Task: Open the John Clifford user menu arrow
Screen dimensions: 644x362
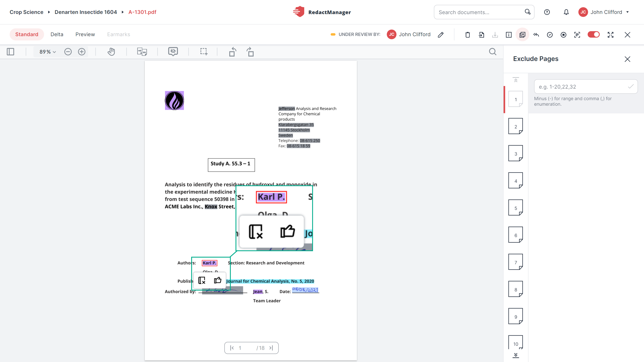Action: click(628, 12)
